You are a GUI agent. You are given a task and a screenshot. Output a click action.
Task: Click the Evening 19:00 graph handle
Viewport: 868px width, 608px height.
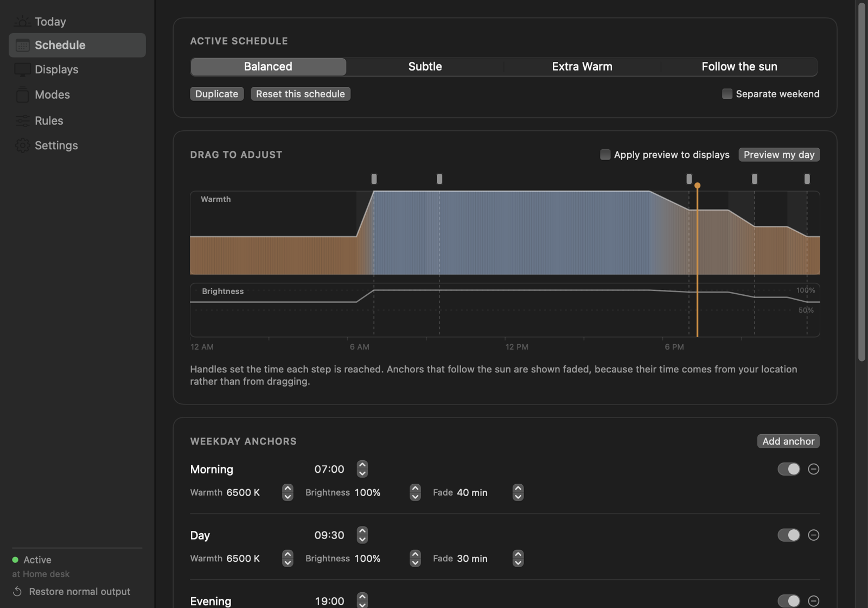[x=689, y=179]
